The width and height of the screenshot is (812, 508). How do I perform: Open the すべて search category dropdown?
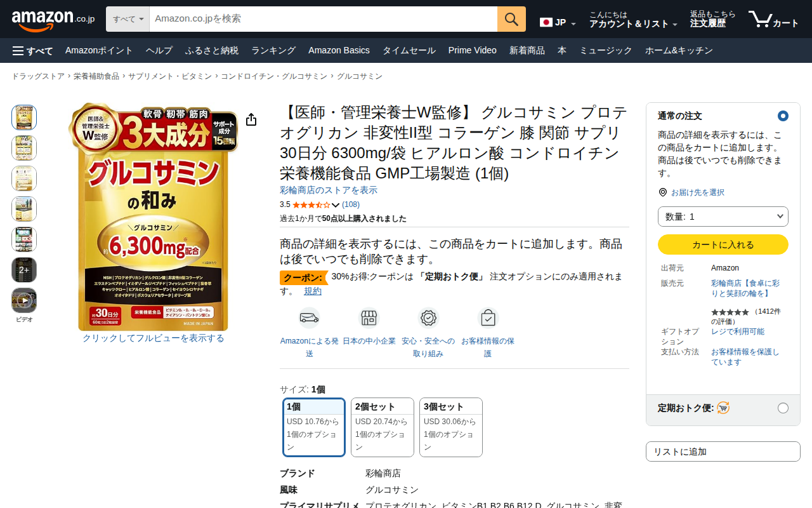point(128,19)
